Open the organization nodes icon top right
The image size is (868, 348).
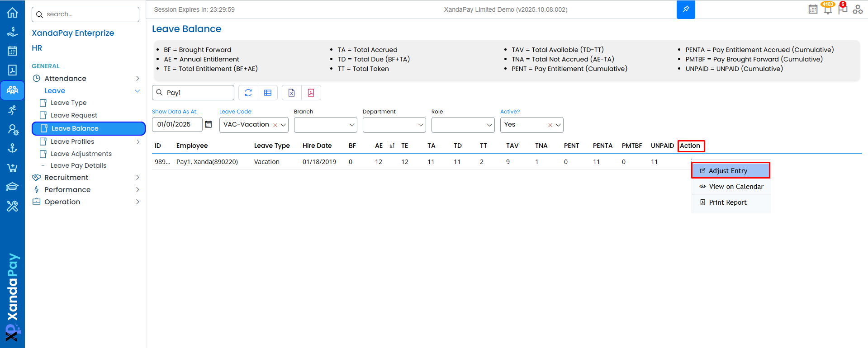858,9
